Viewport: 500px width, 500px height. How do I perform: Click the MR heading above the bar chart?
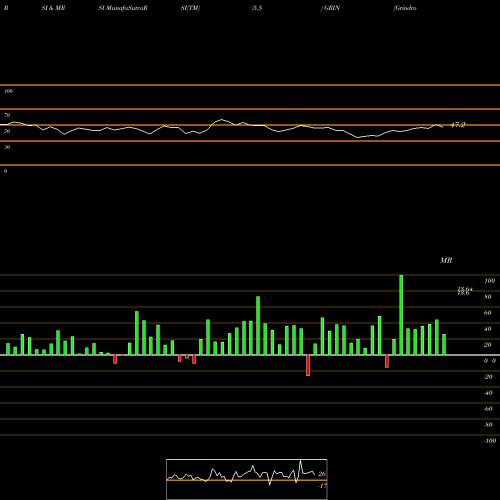[446, 260]
